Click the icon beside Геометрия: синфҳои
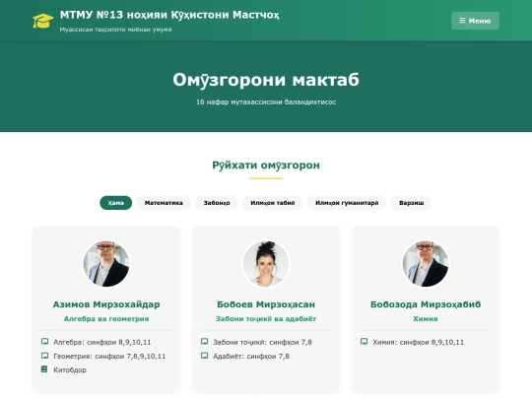Viewport: 532px width, 399px height. (x=44, y=356)
